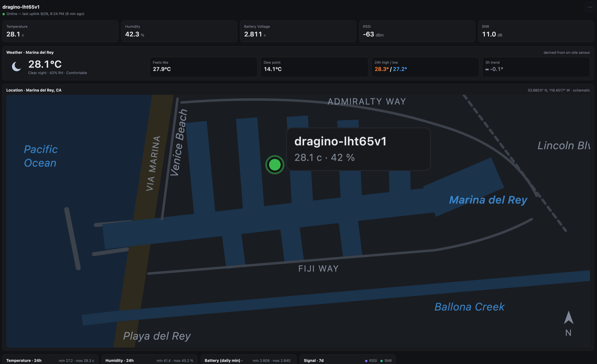This screenshot has width=597, height=364.
Task: Open the Battery (daily min) chart panel
Action: click(x=248, y=359)
